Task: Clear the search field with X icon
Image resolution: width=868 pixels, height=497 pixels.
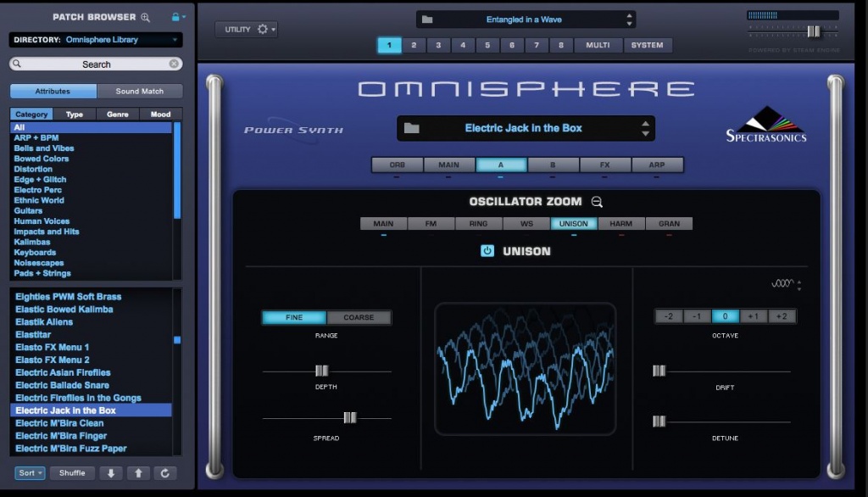Action: pyautogui.click(x=174, y=64)
